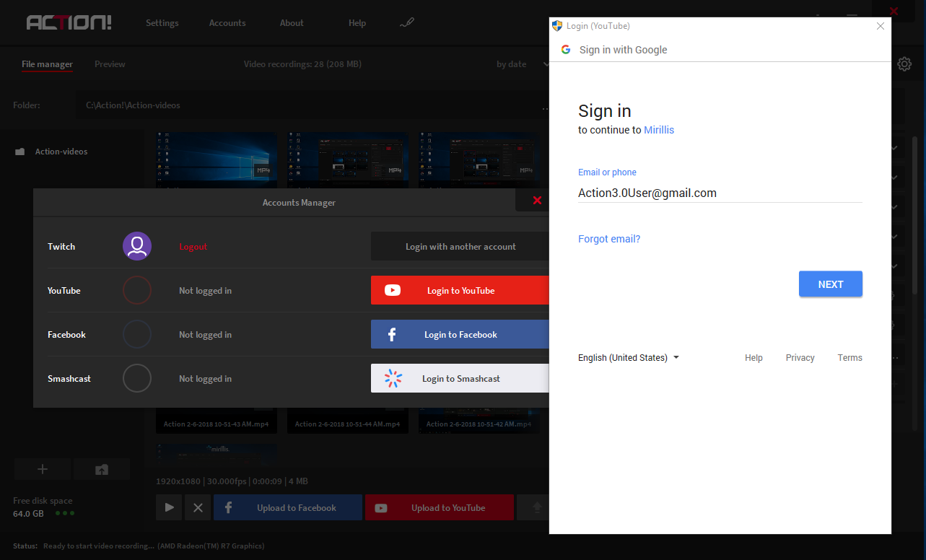Click the Email or phone input field
The height and width of the screenshot is (560, 926).
point(720,193)
